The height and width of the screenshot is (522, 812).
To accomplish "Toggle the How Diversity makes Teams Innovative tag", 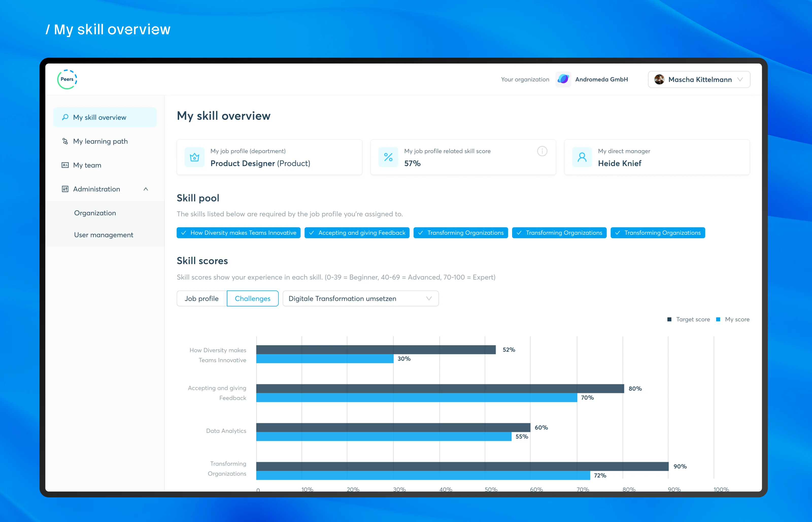I will [239, 233].
